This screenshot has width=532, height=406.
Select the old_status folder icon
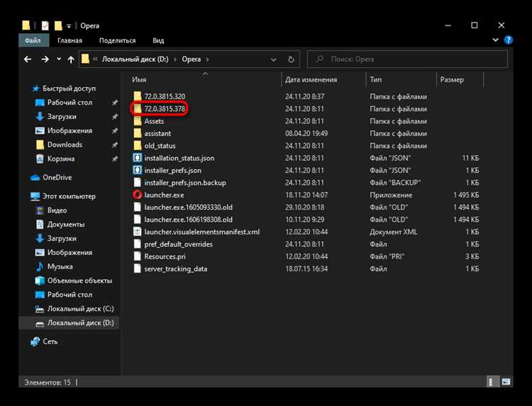137,146
